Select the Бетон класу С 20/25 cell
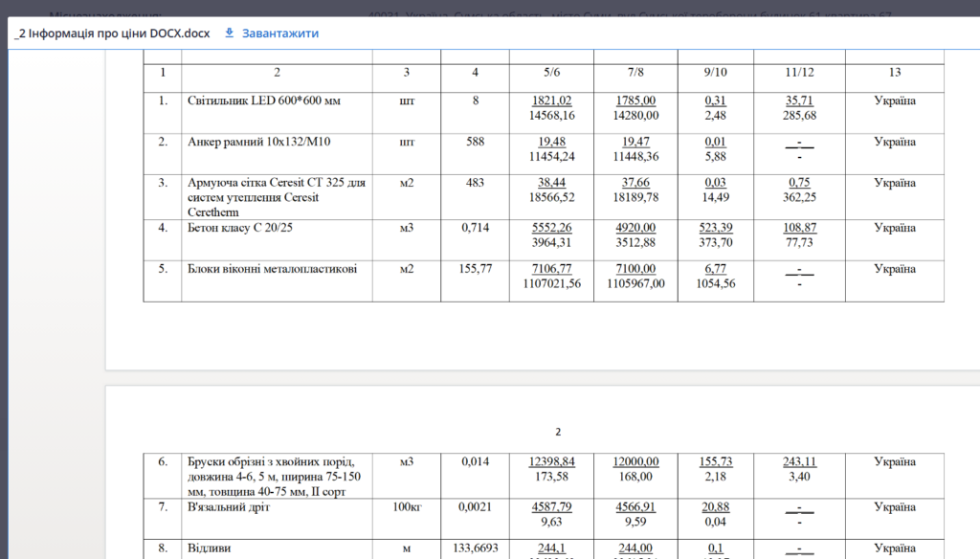980x559 pixels. tap(237, 228)
